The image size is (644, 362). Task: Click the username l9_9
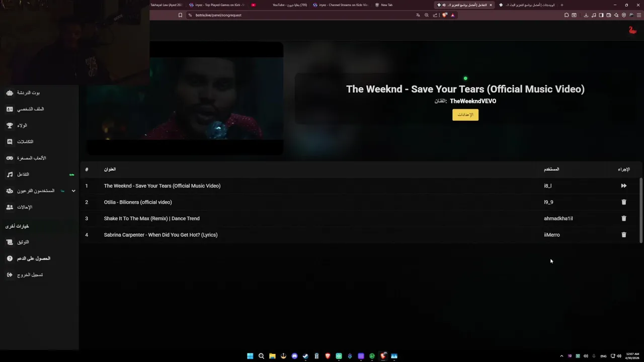click(x=548, y=202)
